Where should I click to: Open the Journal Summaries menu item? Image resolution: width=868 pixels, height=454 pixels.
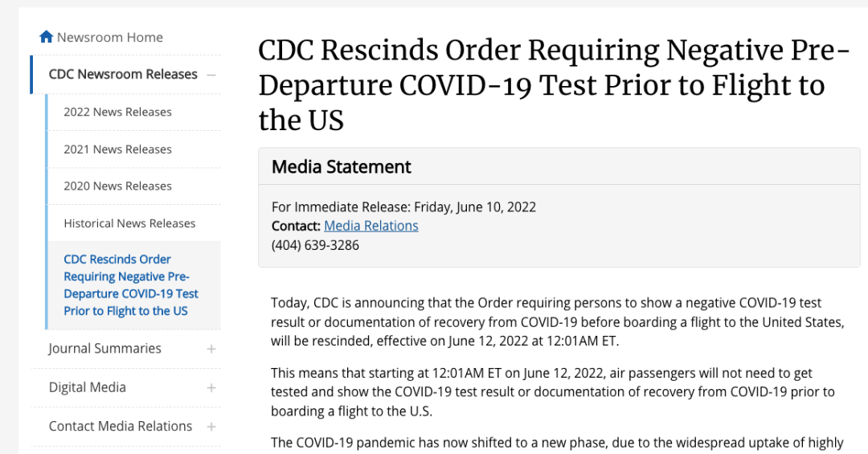click(x=104, y=348)
